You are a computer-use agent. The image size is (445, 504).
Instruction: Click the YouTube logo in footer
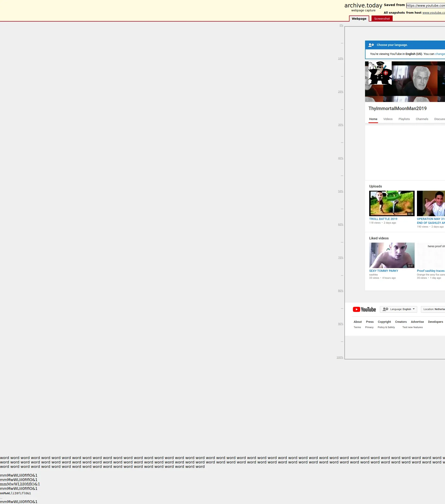tap(364, 309)
